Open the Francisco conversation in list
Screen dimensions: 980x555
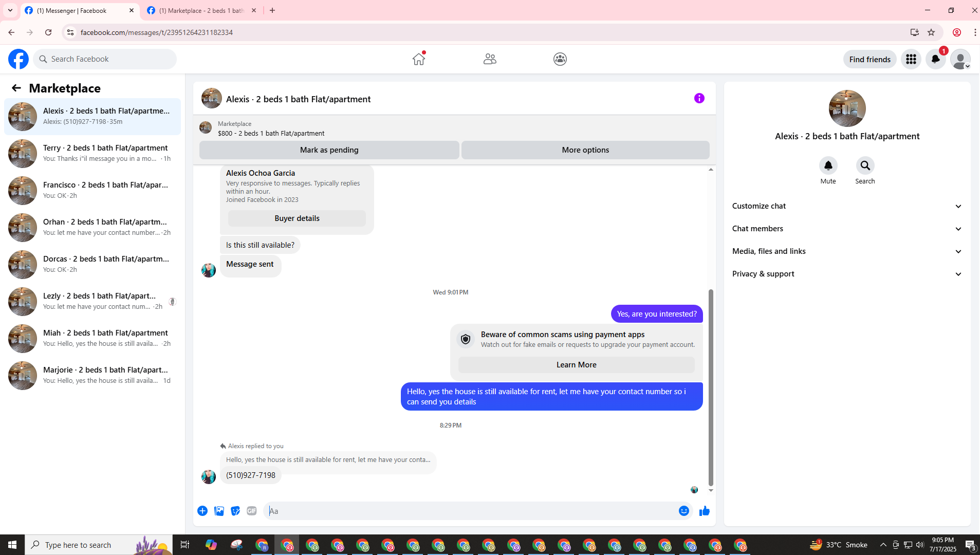93,191
